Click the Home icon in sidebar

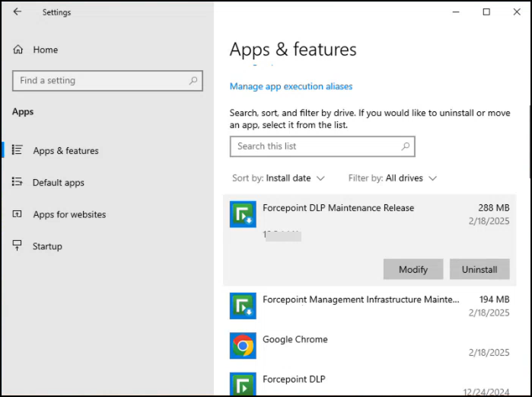(x=18, y=50)
